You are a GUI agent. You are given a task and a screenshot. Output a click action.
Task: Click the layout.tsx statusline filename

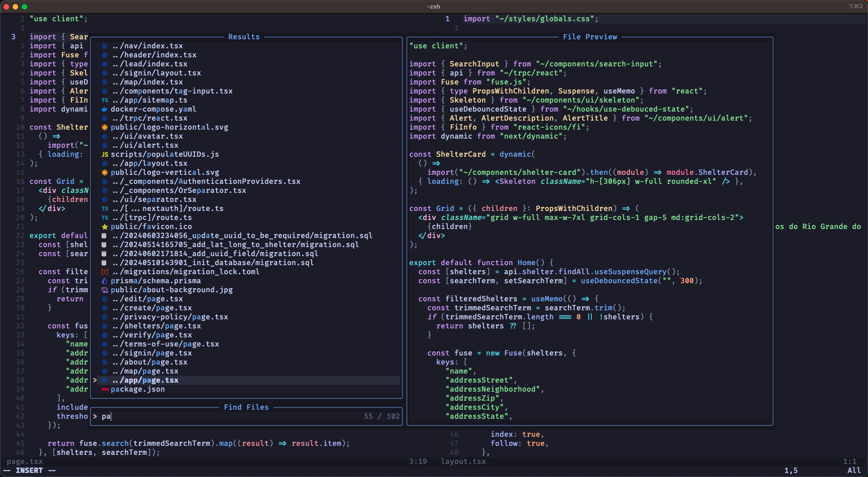(x=463, y=462)
